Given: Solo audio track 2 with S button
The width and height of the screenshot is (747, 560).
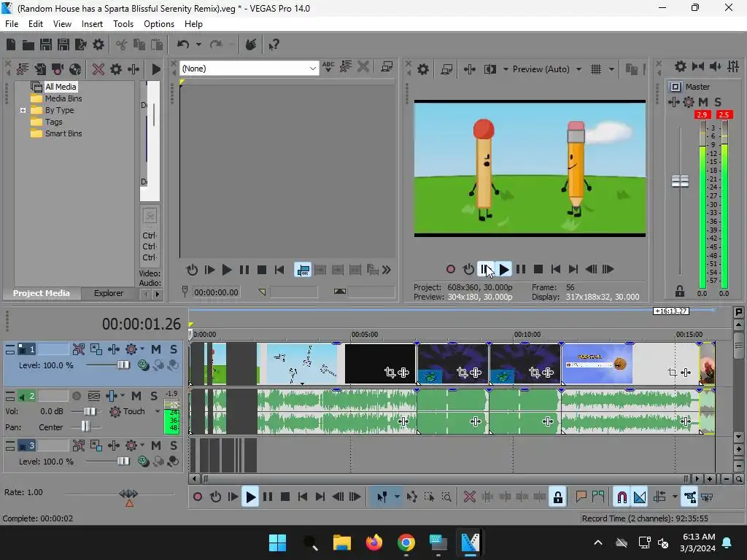Looking at the screenshot, I should pos(154,396).
